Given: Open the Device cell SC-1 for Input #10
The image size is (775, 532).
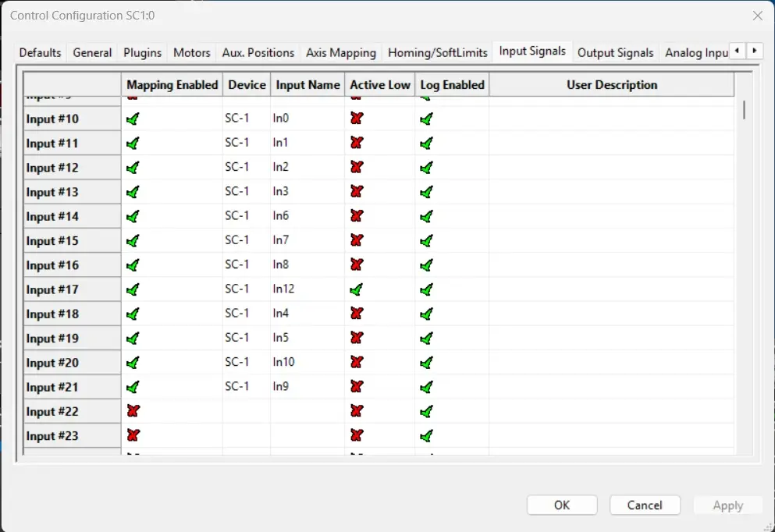Looking at the screenshot, I should (x=246, y=118).
